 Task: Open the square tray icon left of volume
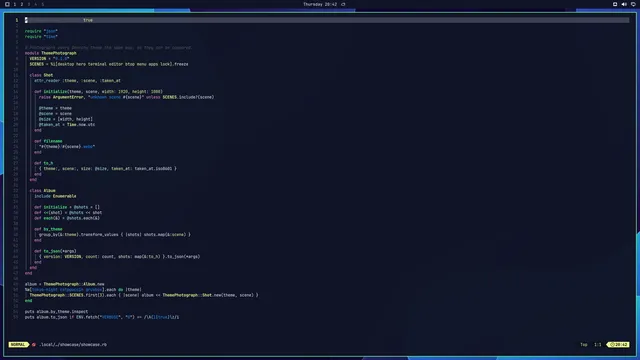tap(615, 4)
